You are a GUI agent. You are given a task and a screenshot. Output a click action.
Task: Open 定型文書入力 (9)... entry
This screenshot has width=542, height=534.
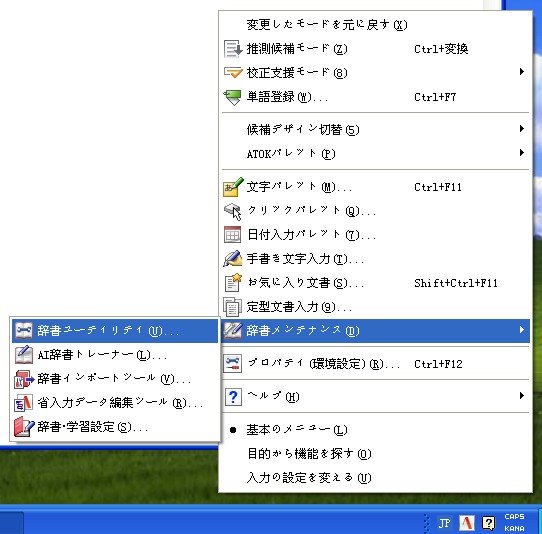point(375,307)
